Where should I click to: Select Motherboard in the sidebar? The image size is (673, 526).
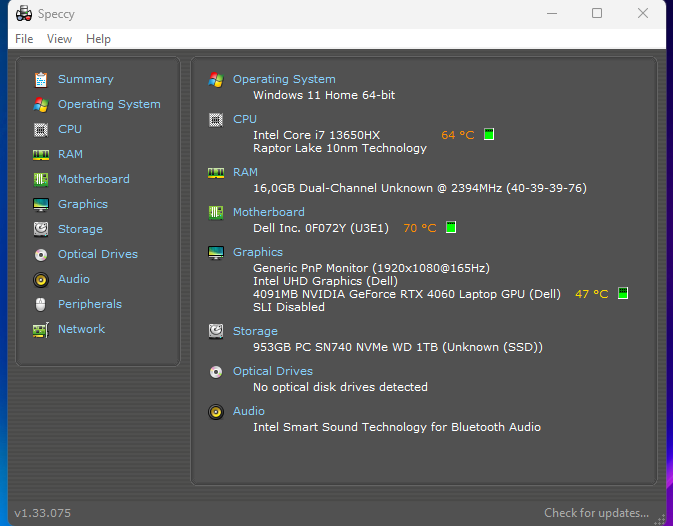pos(94,179)
